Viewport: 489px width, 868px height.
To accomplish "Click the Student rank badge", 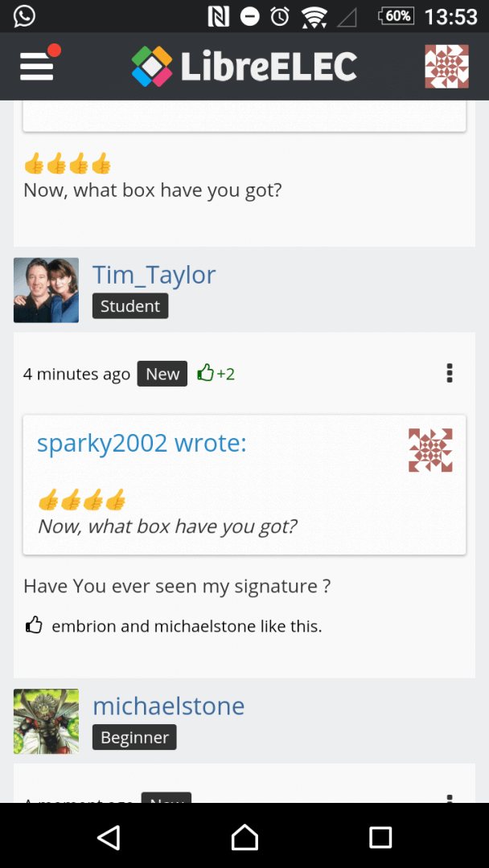I will (130, 306).
